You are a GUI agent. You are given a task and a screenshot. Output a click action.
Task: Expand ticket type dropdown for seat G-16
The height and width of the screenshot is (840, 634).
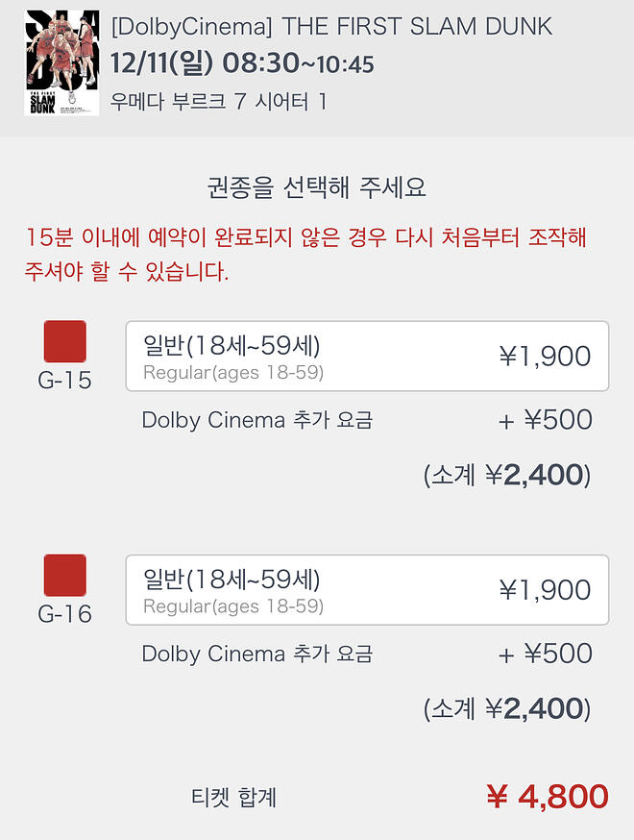click(x=367, y=590)
